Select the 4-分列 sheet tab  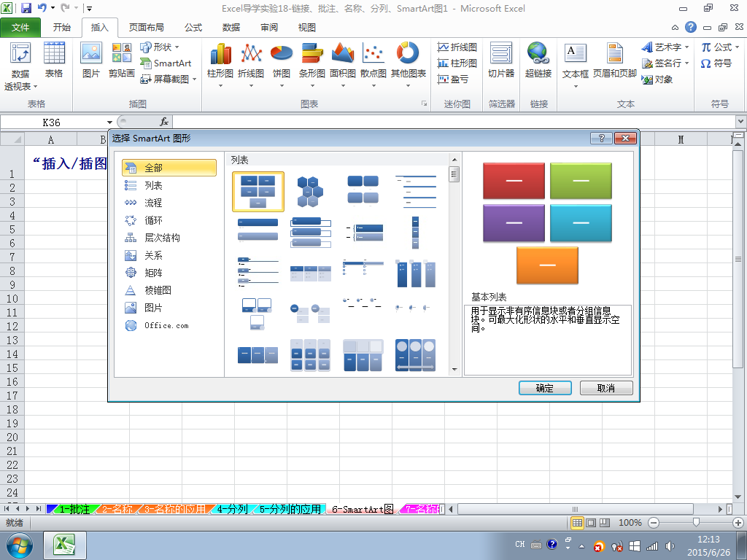click(232, 509)
